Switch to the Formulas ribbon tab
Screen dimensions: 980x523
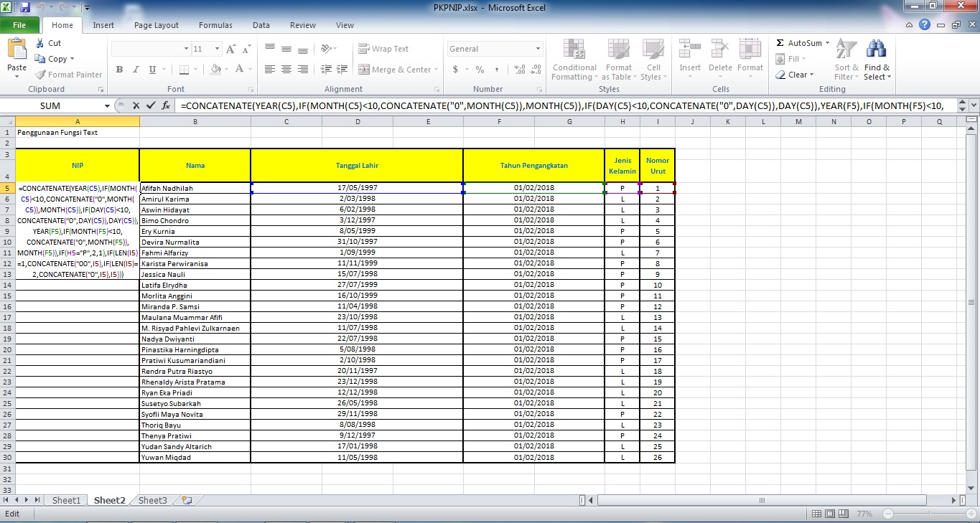[215, 24]
